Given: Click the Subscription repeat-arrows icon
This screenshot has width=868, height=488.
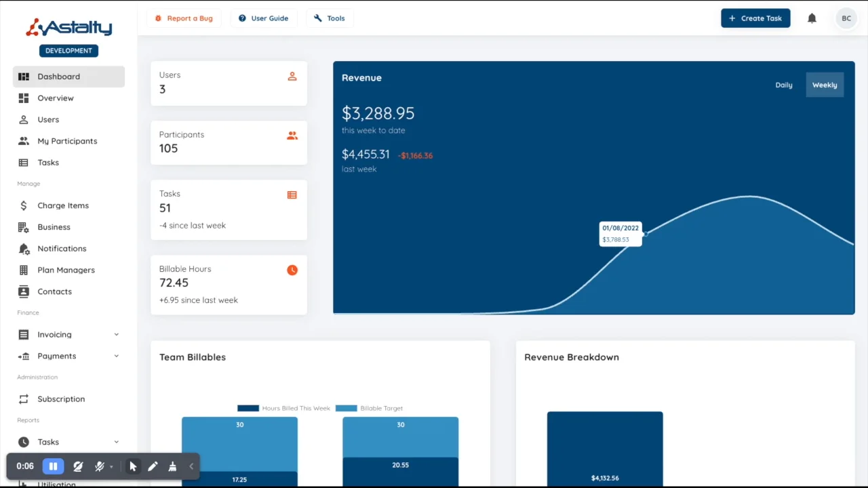Looking at the screenshot, I should pyautogui.click(x=24, y=399).
